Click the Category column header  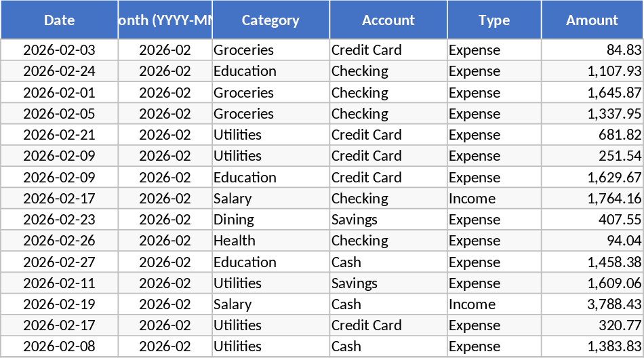click(270, 20)
